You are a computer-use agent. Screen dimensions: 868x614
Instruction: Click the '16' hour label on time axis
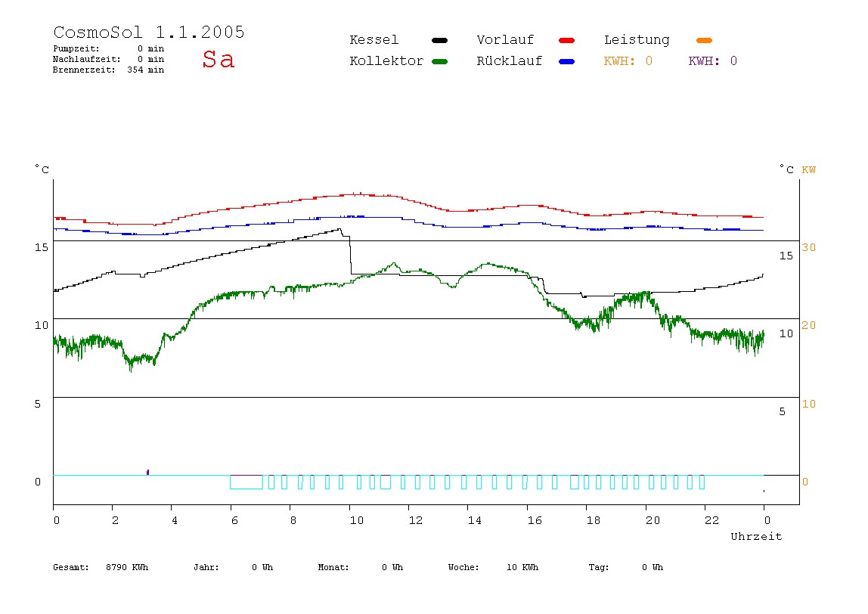tap(535, 520)
